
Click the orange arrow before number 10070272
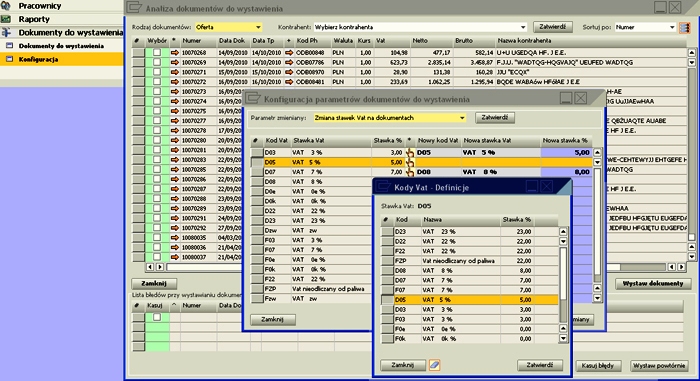pyautogui.click(x=175, y=82)
